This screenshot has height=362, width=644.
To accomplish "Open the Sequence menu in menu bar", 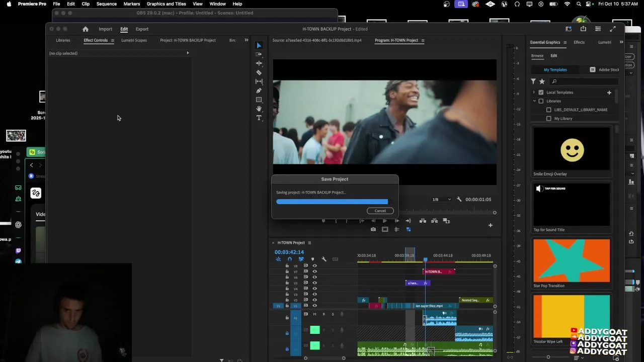I will [x=106, y=4].
